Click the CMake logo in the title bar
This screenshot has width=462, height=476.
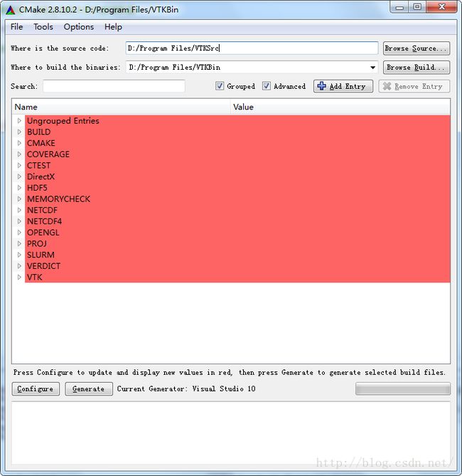[x=11, y=10]
